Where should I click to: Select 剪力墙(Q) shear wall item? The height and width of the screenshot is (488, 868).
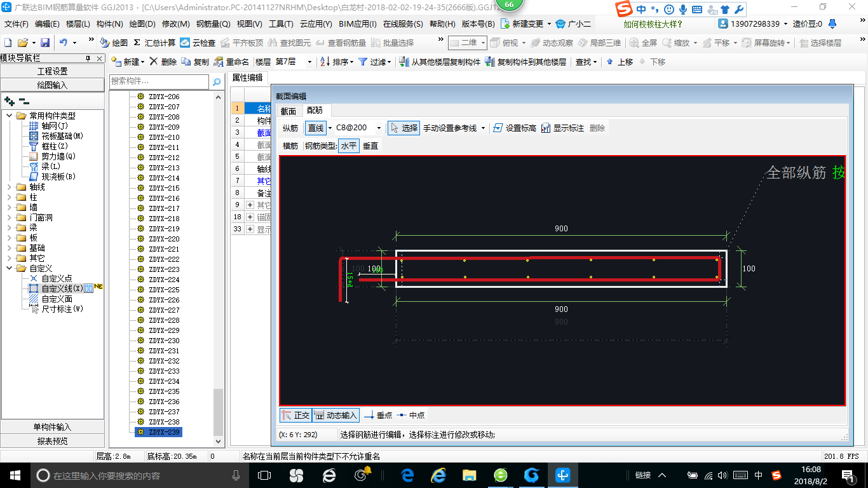coord(52,156)
